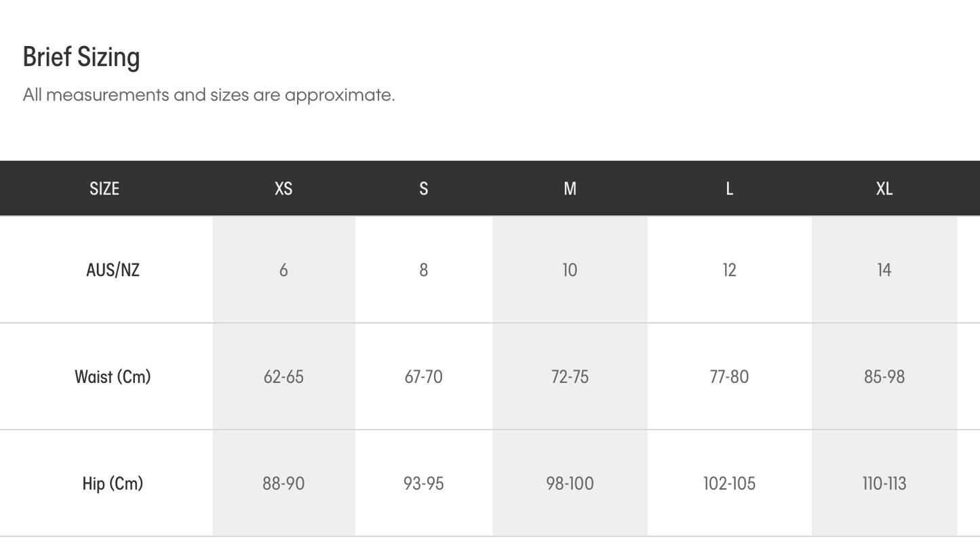Select the 62-65 waist measurement cell
Screen dimensions: 980x547
pos(283,377)
